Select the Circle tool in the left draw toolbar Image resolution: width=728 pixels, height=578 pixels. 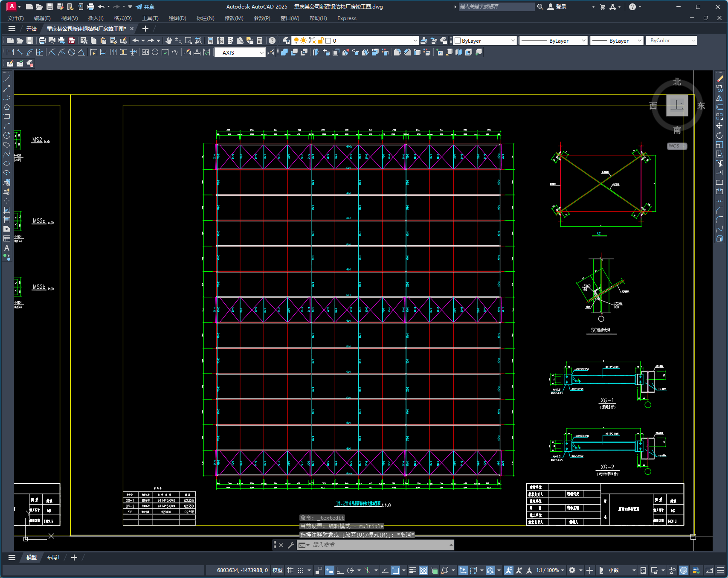coord(7,135)
